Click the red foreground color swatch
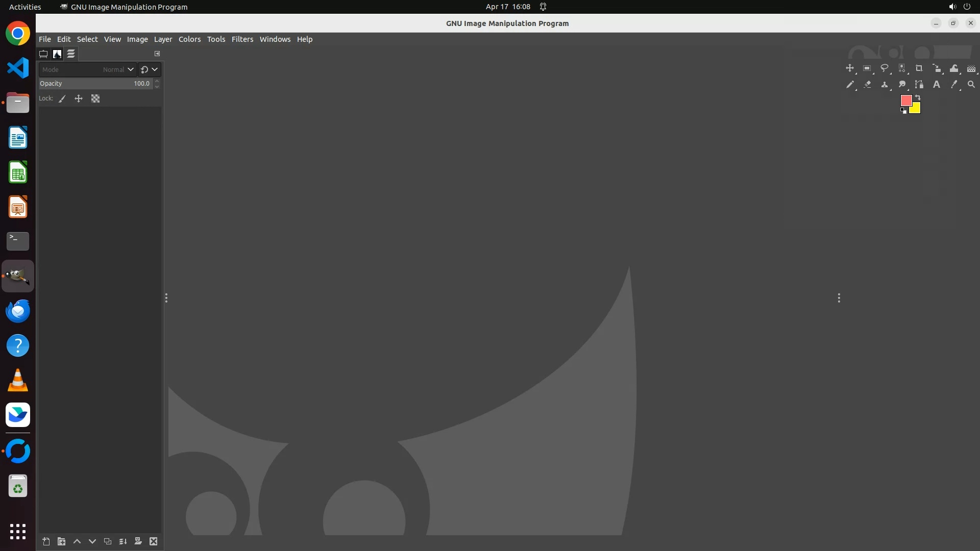Screen dimensions: 980x551 coord(905,100)
